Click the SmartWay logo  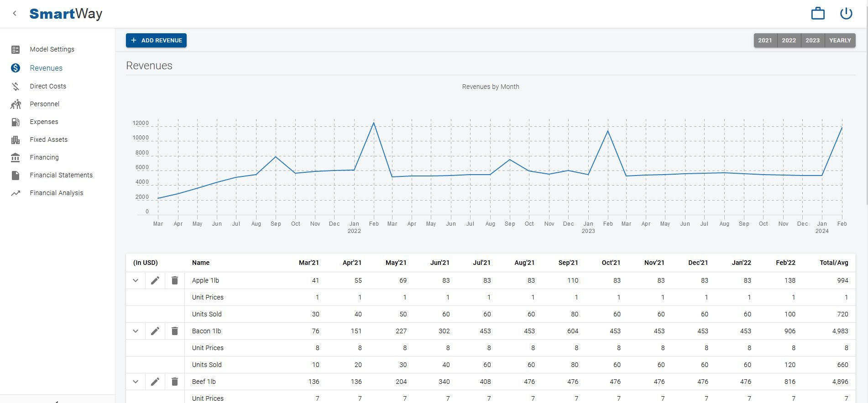point(66,14)
